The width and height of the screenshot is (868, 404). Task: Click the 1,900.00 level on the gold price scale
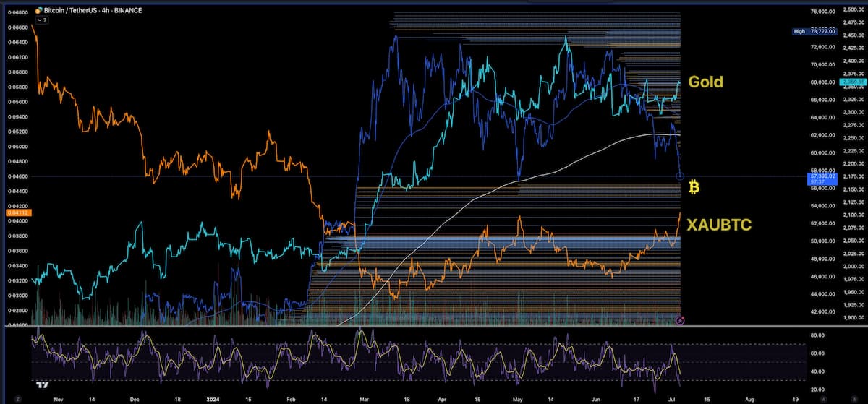point(854,317)
